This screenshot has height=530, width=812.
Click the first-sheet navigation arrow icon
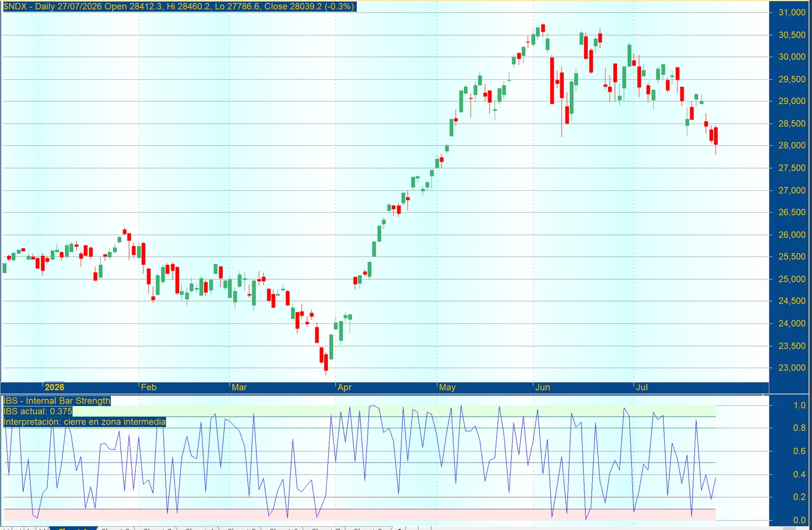coord(6,528)
